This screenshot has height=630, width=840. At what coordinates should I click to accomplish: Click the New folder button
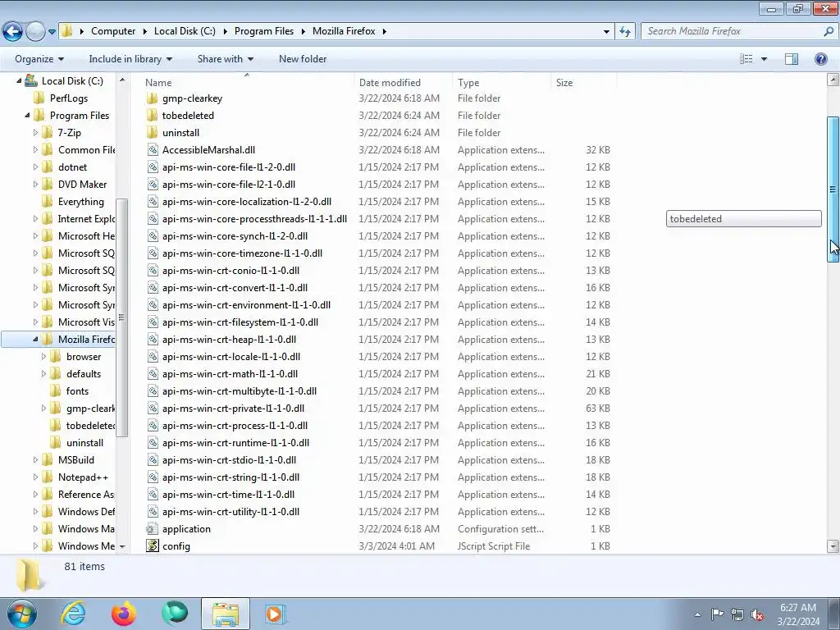[x=303, y=59]
